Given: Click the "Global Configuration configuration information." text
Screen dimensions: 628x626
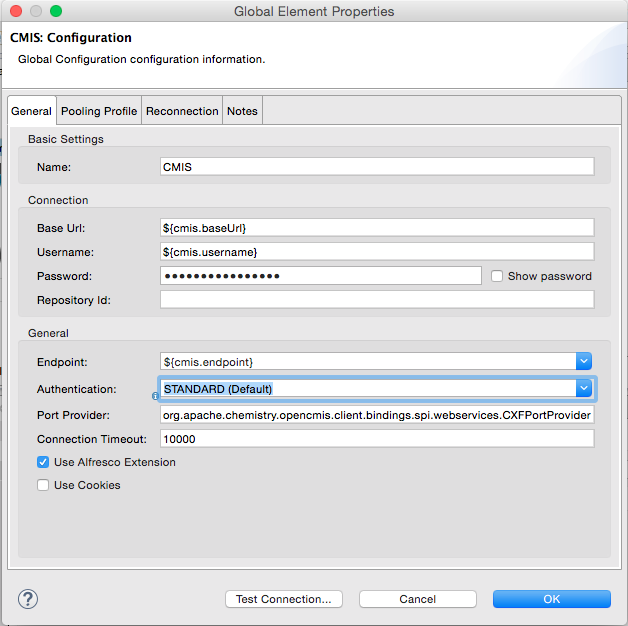Looking at the screenshot, I should (141, 59).
